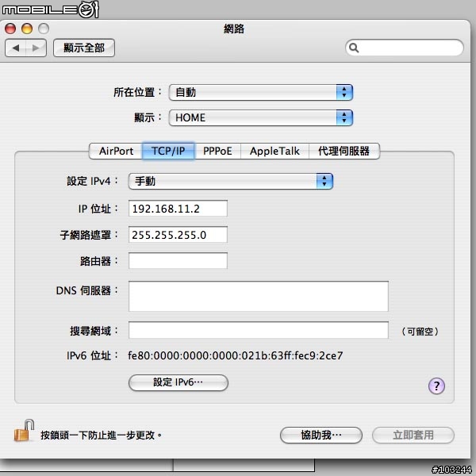Open the 代理伺服器 tab
This screenshot has height=476, width=476.
344,152
